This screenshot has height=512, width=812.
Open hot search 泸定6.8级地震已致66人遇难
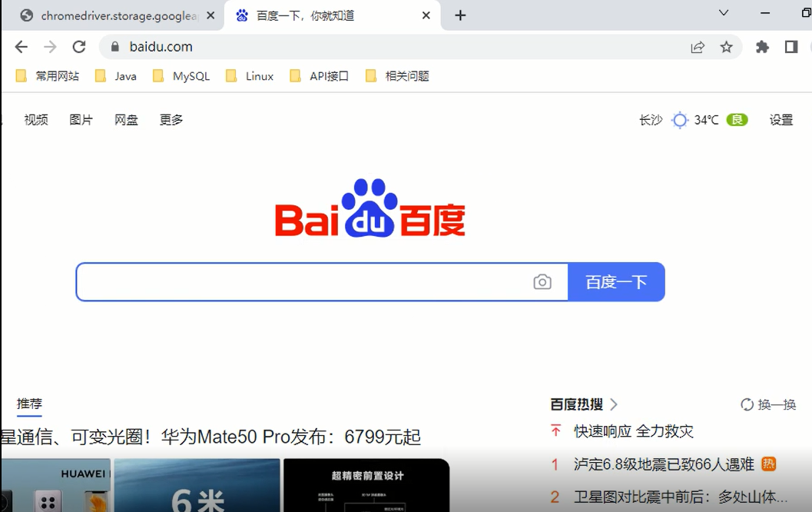[x=664, y=464]
